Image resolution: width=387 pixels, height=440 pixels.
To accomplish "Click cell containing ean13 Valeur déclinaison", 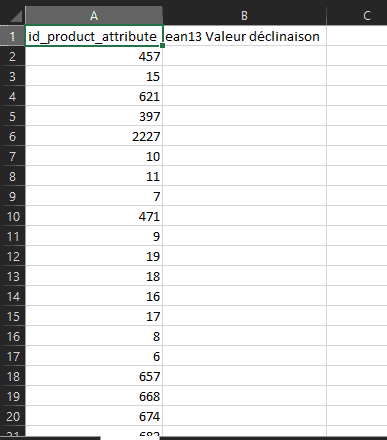I will pos(244,36).
